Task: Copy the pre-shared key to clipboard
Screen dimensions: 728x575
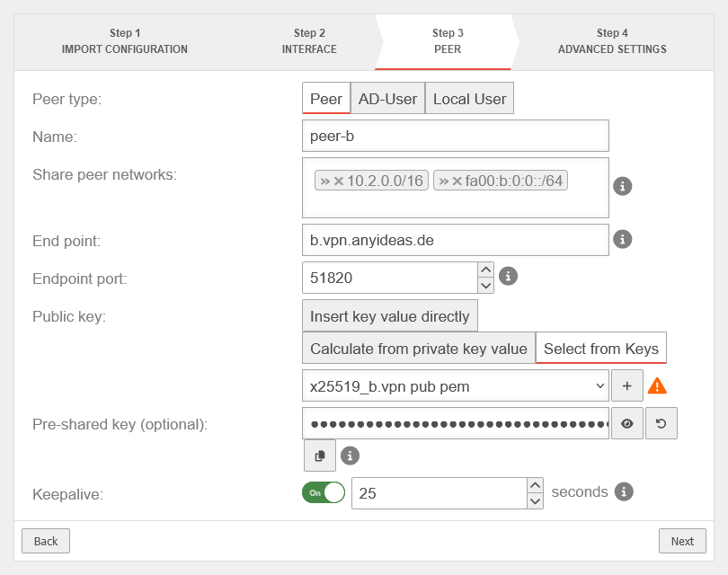Action: pyautogui.click(x=320, y=456)
